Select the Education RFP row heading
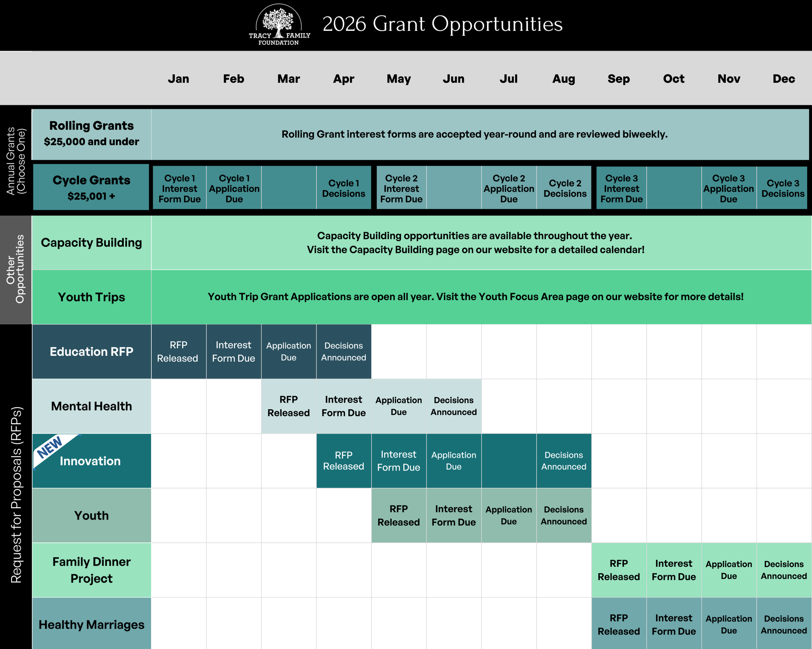The width and height of the screenshot is (812, 649). (x=92, y=351)
